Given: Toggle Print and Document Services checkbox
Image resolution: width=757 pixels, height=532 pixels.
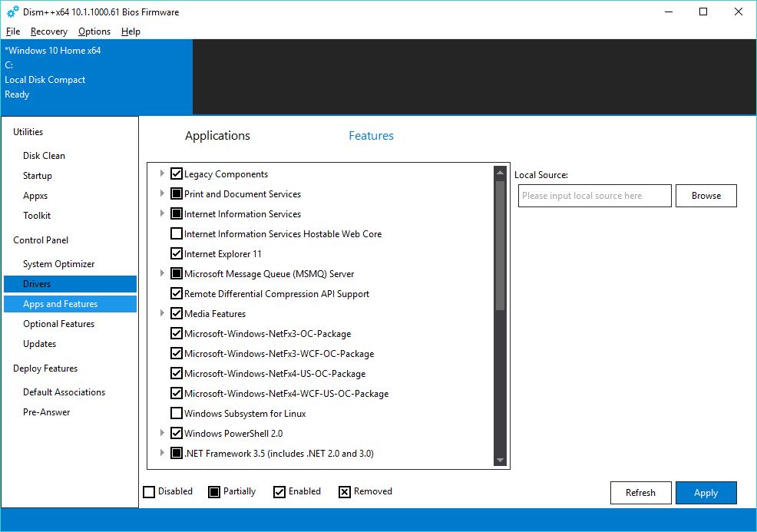Looking at the screenshot, I should click(177, 193).
